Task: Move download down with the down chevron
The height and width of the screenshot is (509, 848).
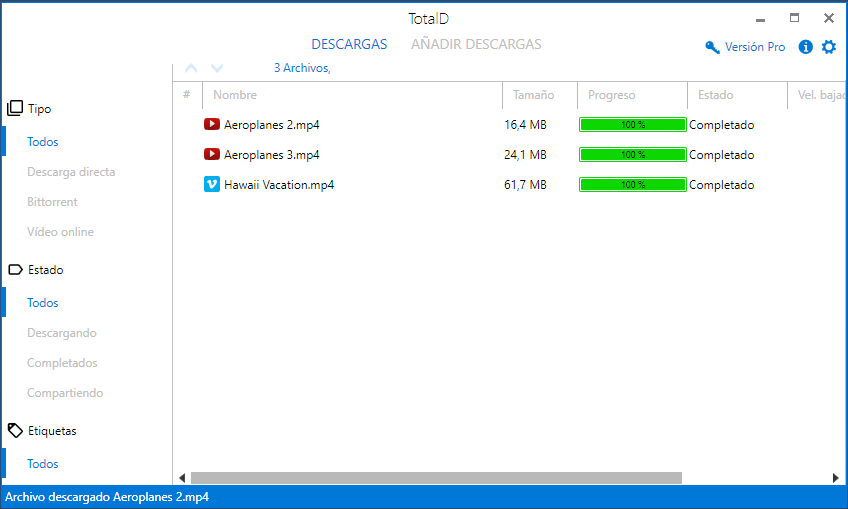Action: 217,68
